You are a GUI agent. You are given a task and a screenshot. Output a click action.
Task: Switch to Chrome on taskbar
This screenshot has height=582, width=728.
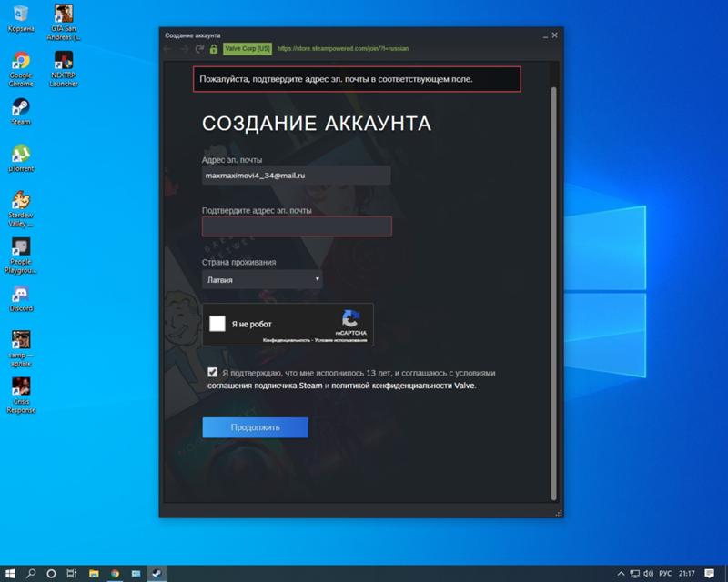[x=115, y=574]
